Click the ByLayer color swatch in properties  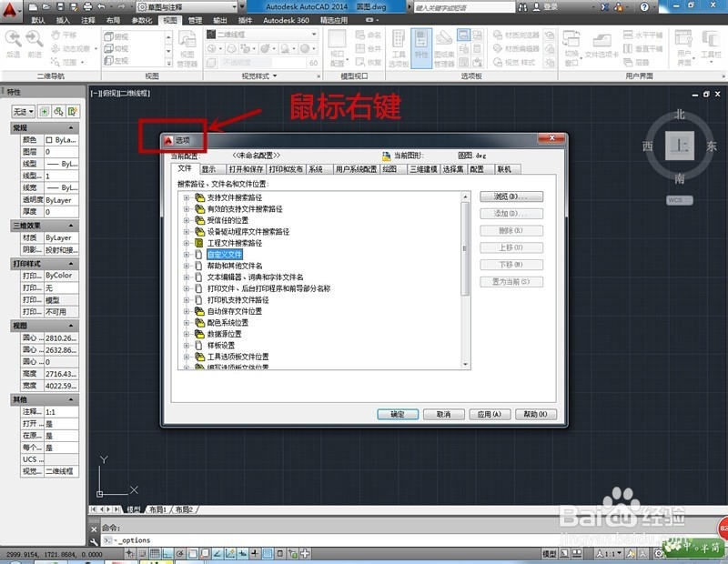pyautogui.click(x=49, y=140)
